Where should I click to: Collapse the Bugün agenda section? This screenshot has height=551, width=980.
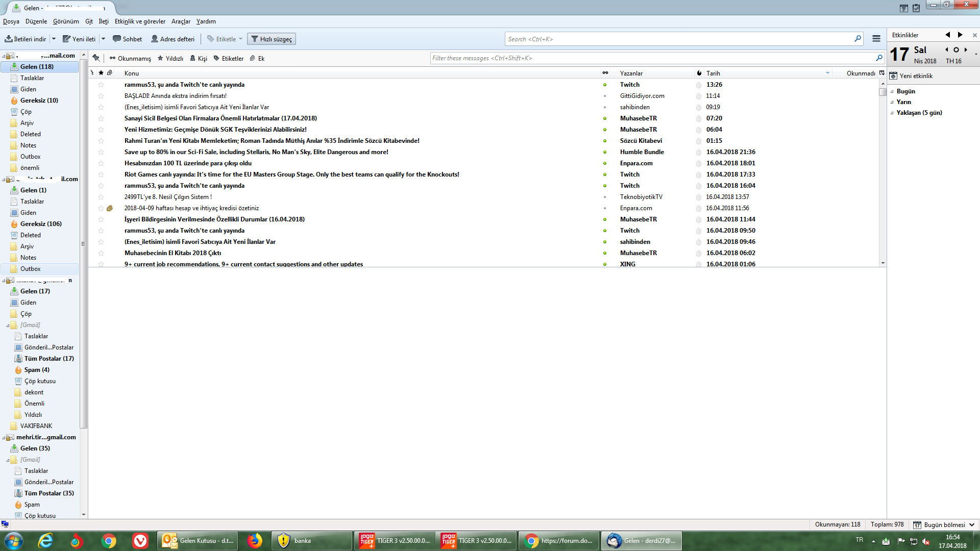point(892,91)
